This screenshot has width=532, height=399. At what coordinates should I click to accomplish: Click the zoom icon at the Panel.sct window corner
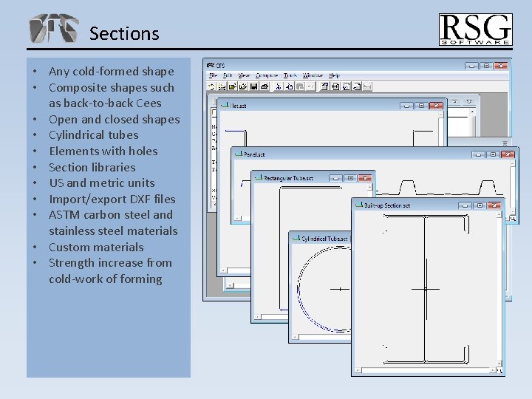(513, 219)
